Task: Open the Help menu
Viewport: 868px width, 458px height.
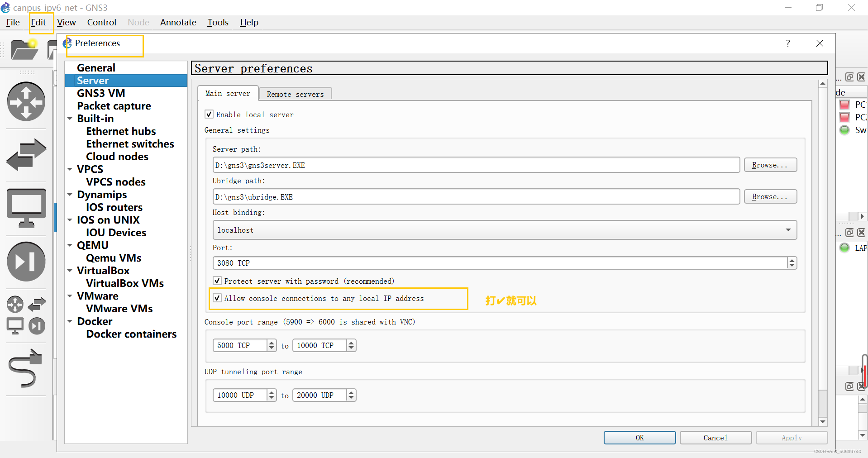Action: click(x=249, y=22)
